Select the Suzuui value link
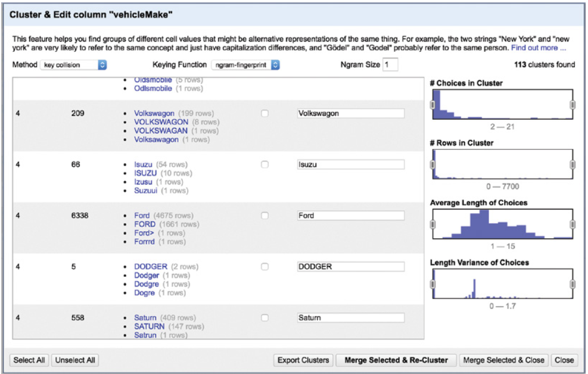The width and height of the screenshot is (588, 374). (146, 191)
